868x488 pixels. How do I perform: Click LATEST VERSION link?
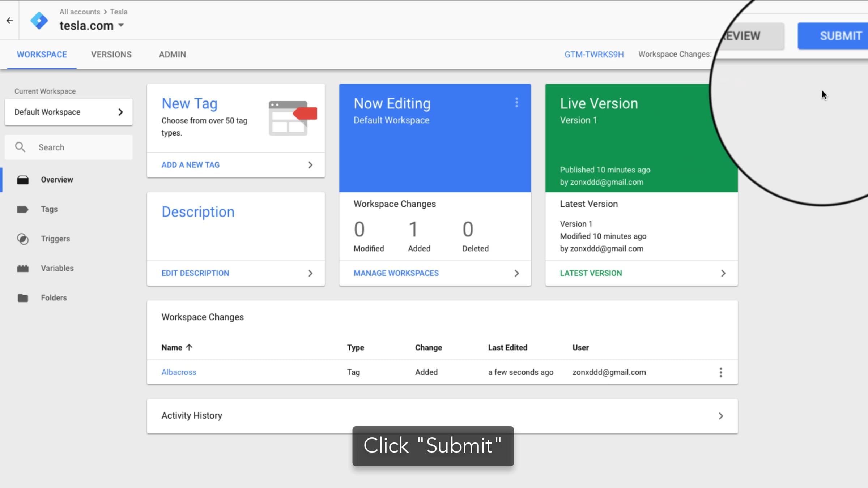tap(591, 273)
